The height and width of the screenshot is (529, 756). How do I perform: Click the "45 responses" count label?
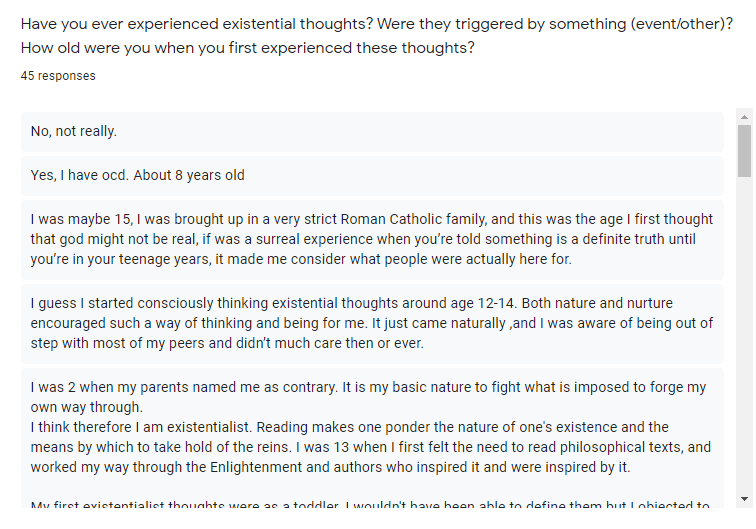click(x=58, y=76)
